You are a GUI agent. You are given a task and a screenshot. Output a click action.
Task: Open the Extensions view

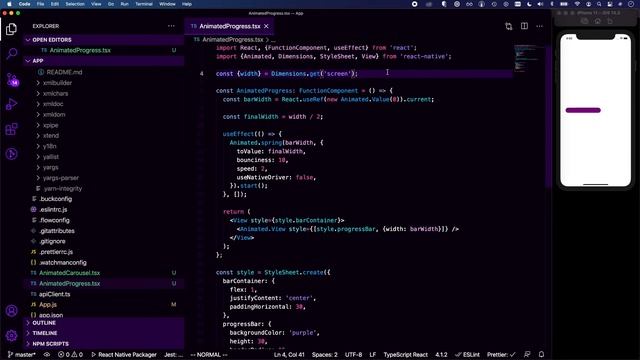tap(11, 129)
